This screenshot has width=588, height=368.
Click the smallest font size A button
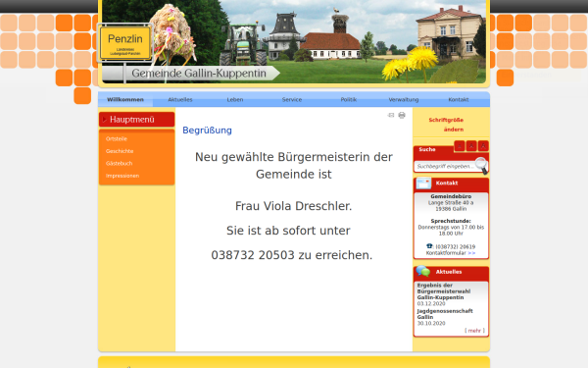(x=460, y=145)
